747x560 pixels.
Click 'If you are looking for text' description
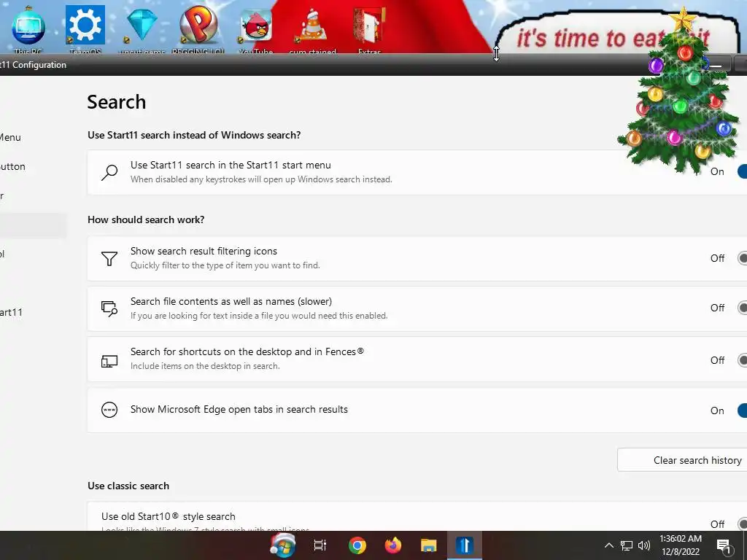259,316
